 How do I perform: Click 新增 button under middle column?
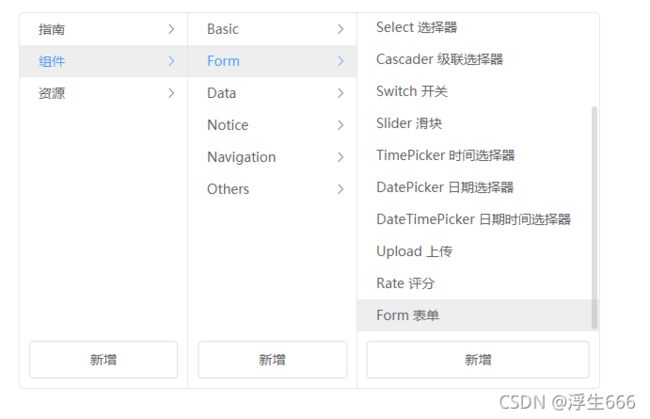(x=272, y=359)
